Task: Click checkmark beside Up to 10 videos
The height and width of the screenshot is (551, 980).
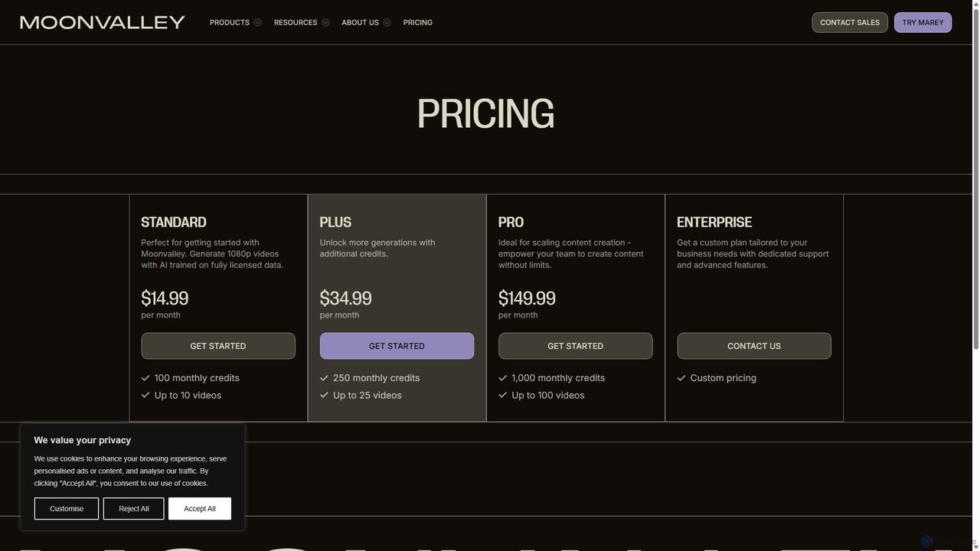Action: point(145,395)
